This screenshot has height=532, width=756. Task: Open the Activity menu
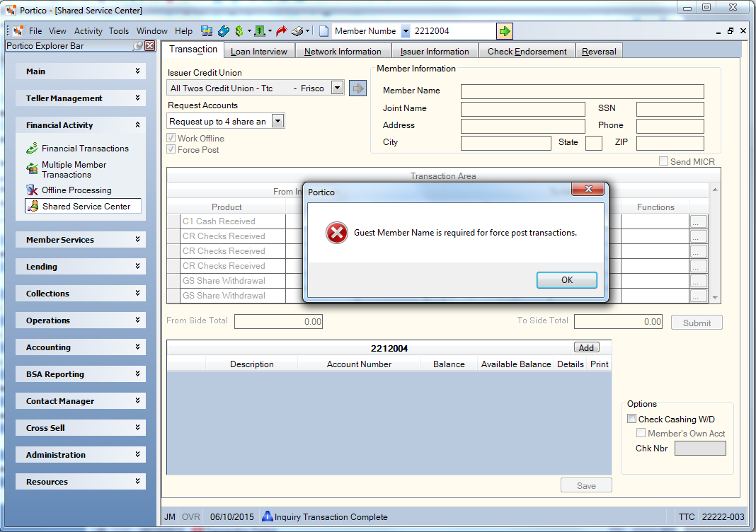(88, 31)
